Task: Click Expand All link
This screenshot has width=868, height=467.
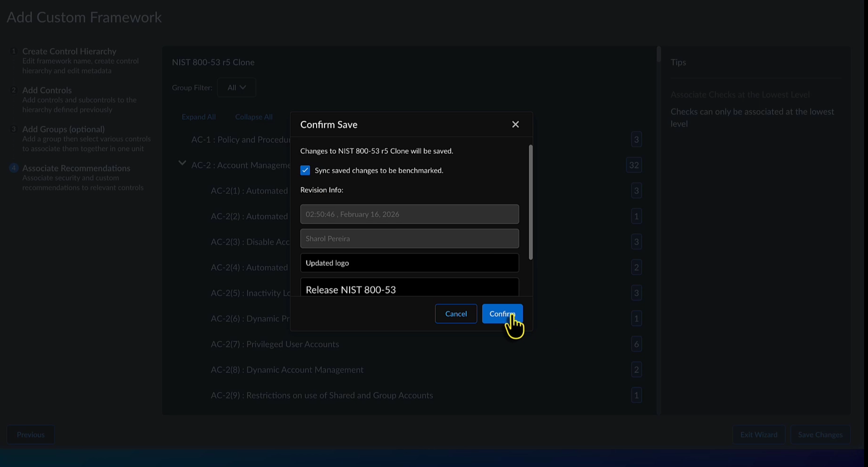Action: click(199, 117)
